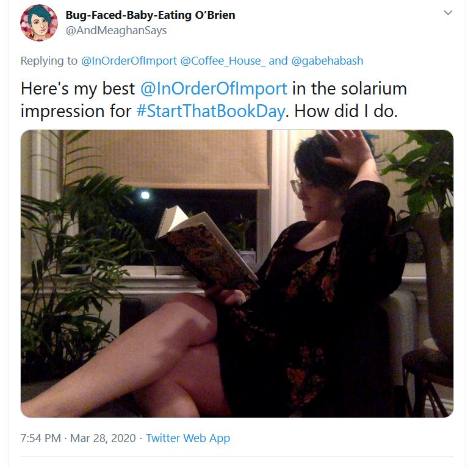
Task: Open the #StartThatBookDay hashtag
Action: click(211, 111)
